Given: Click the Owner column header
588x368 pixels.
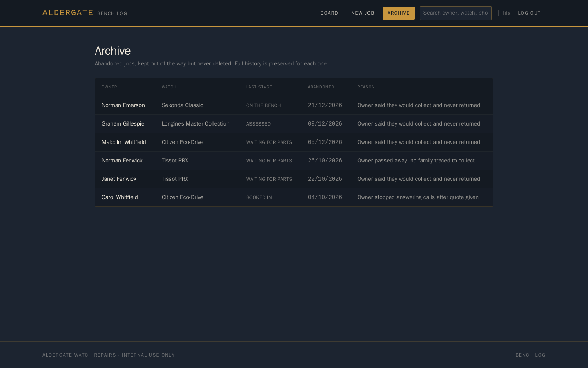Looking at the screenshot, I should click(109, 87).
